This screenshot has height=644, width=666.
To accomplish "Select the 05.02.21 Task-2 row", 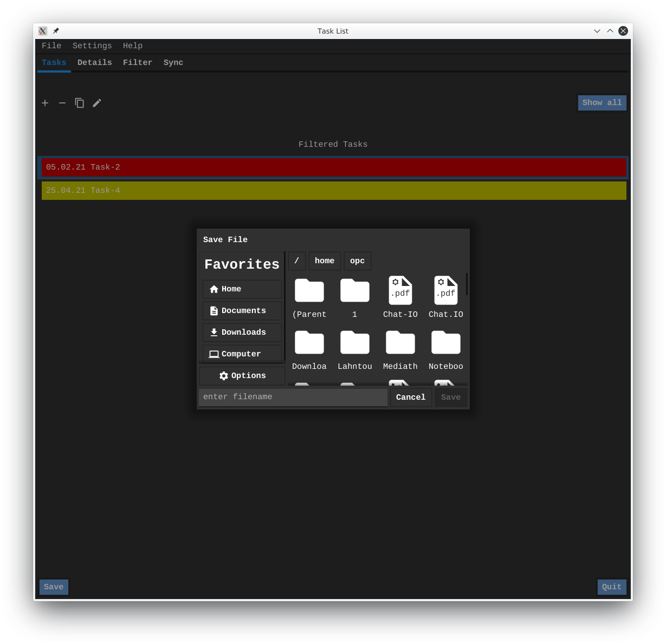I will [x=334, y=167].
